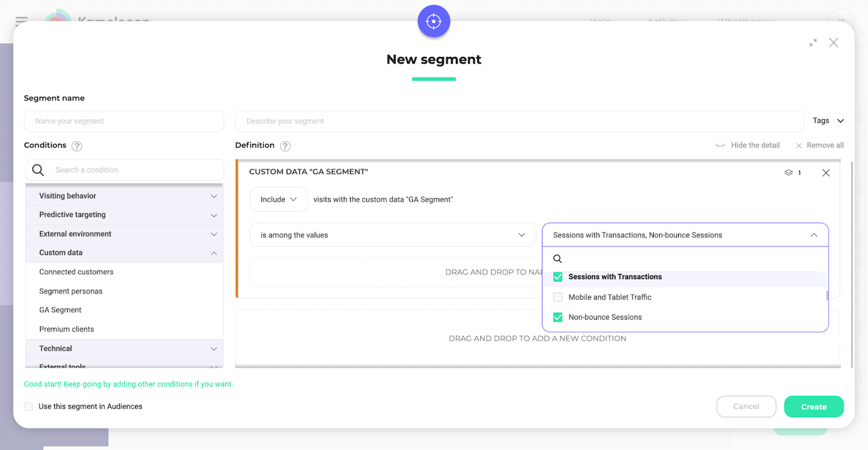Select Connected customers condition

pyautogui.click(x=76, y=272)
